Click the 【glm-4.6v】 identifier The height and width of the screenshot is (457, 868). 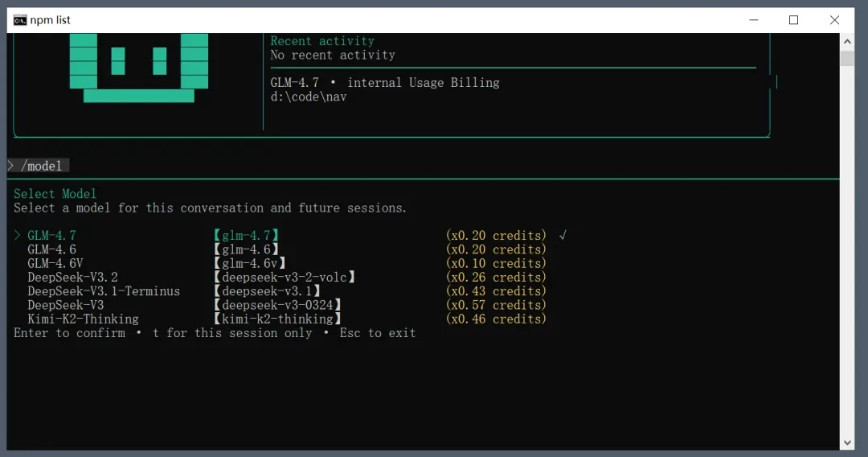click(250, 263)
